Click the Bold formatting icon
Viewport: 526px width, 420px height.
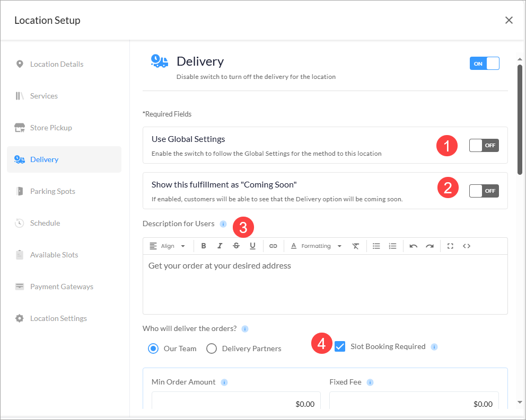point(204,246)
